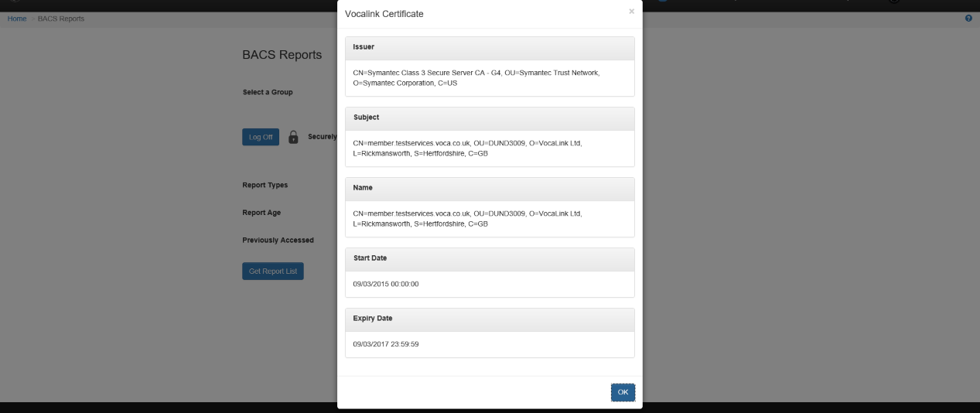
Task: Close the Vocalink Certificate dialog with X
Action: pos(631,12)
